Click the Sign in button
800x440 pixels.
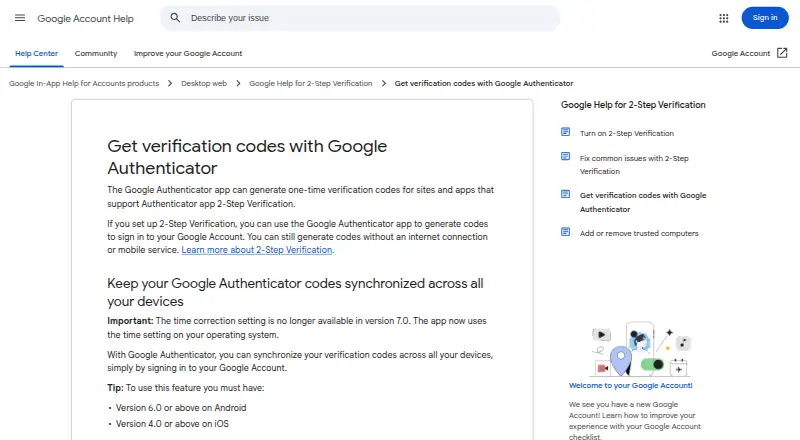(x=765, y=18)
